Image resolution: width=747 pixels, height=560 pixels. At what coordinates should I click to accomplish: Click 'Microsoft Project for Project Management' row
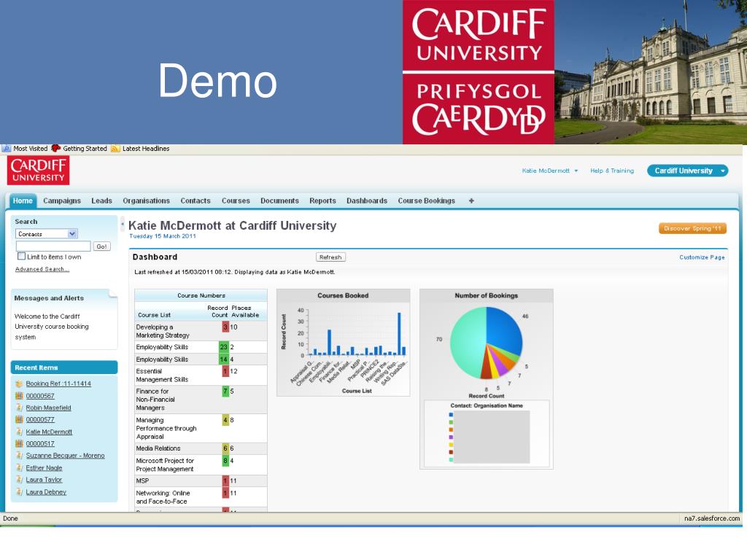201,464
